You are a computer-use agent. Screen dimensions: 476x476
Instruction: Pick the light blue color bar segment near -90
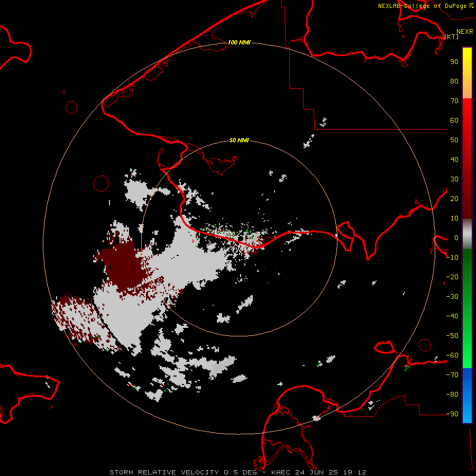click(467, 413)
